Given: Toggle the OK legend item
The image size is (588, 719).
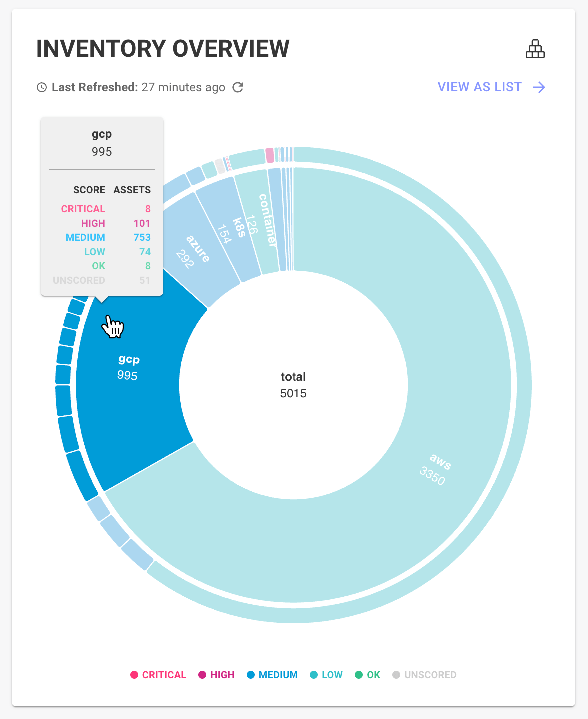Looking at the screenshot, I should tap(368, 675).
